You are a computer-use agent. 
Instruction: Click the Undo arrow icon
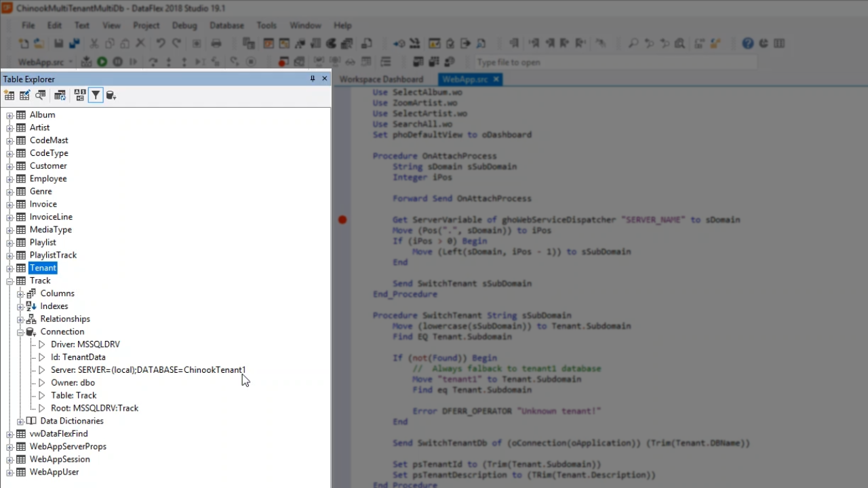[x=161, y=43]
